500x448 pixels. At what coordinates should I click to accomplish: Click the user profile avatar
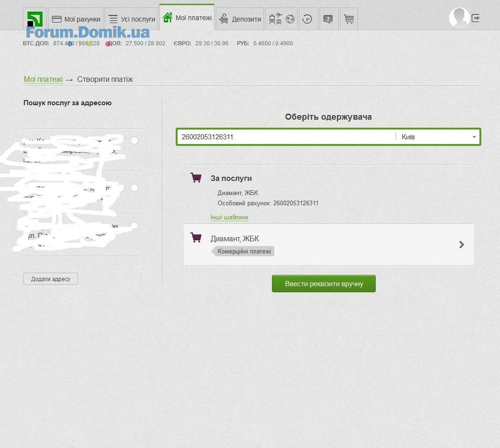pyautogui.click(x=459, y=18)
